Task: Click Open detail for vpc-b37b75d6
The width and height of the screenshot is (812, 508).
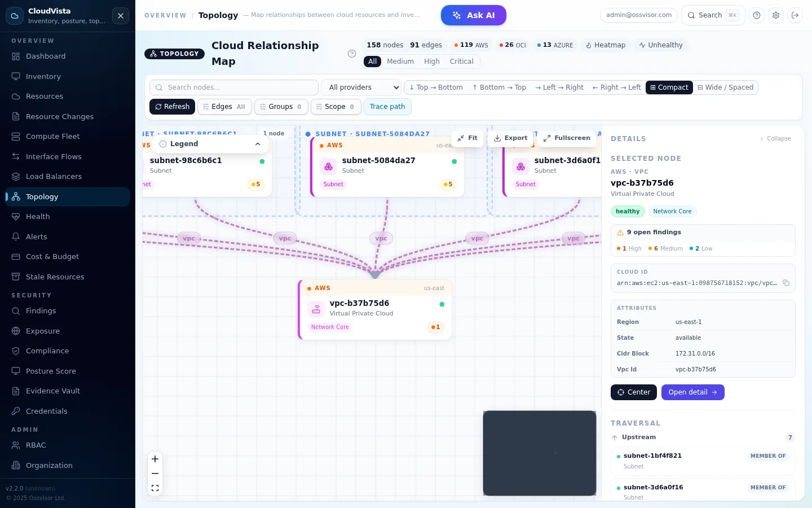Action: tap(692, 392)
